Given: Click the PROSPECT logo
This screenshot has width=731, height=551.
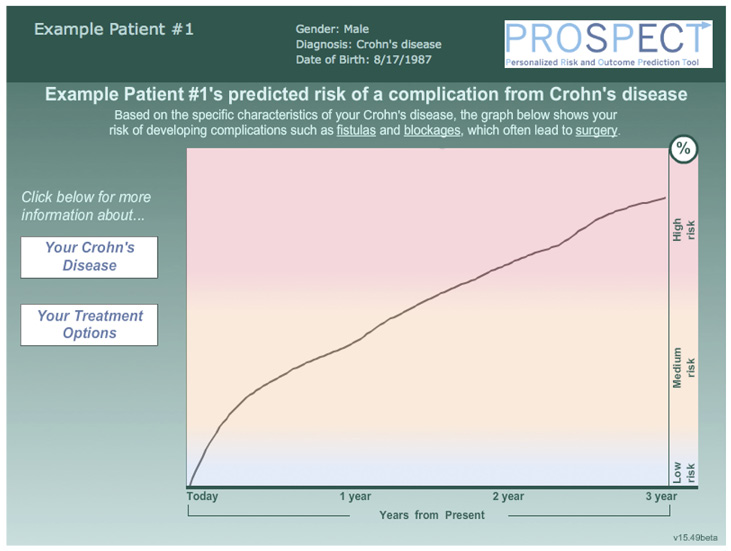Looking at the screenshot, I should (608, 43).
